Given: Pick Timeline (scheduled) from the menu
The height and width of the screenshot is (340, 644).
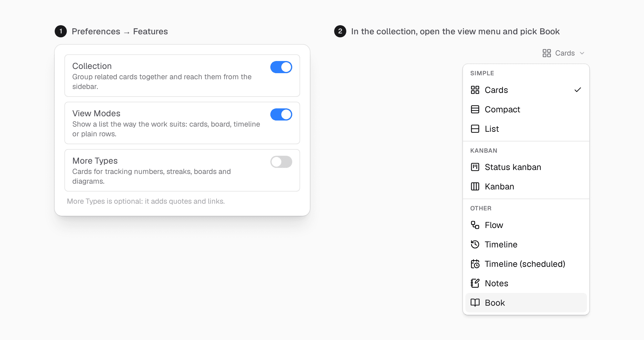Looking at the screenshot, I should coord(526,264).
